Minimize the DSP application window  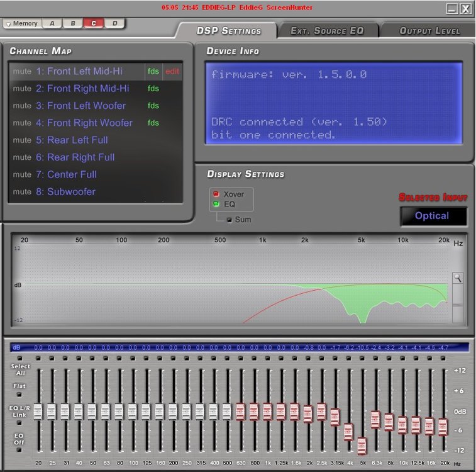tap(452, 9)
